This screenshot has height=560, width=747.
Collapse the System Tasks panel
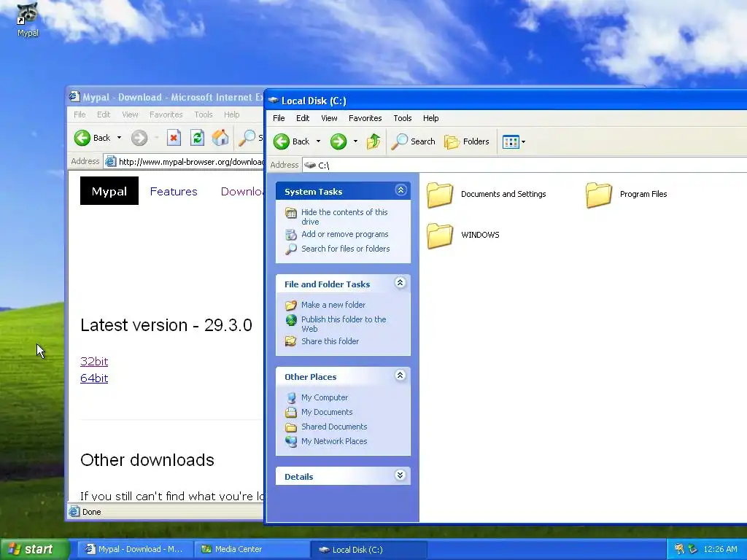coord(400,190)
